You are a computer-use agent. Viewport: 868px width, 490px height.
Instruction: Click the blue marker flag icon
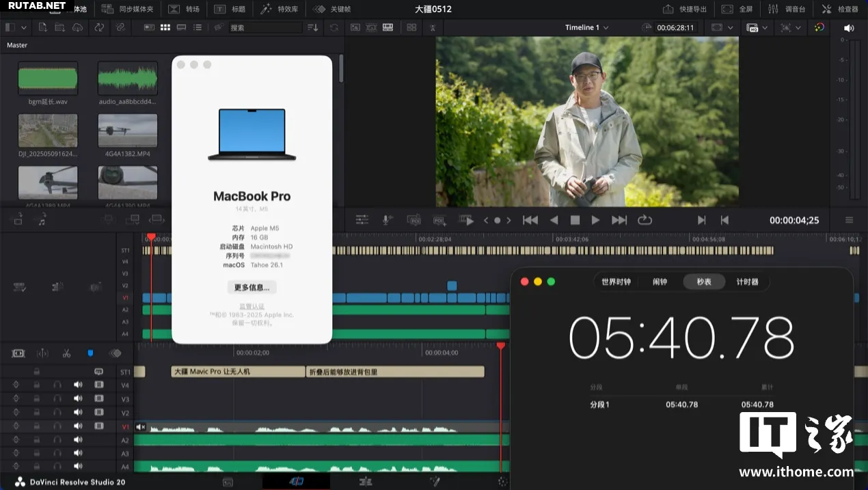90,353
